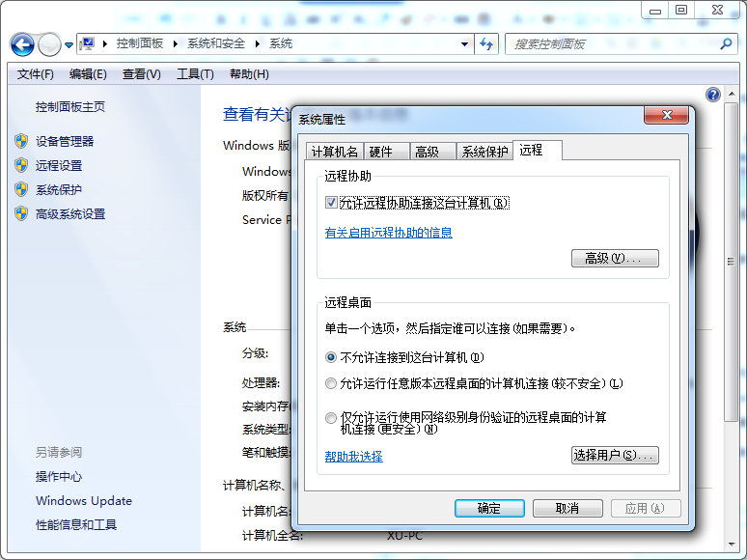Open the 有关启用远程协助的信息 link
747x560 pixels.
click(388, 233)
